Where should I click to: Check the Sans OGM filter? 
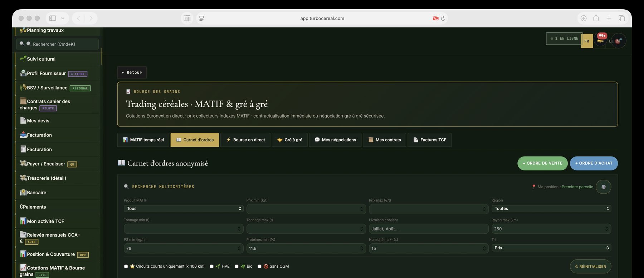259,267
